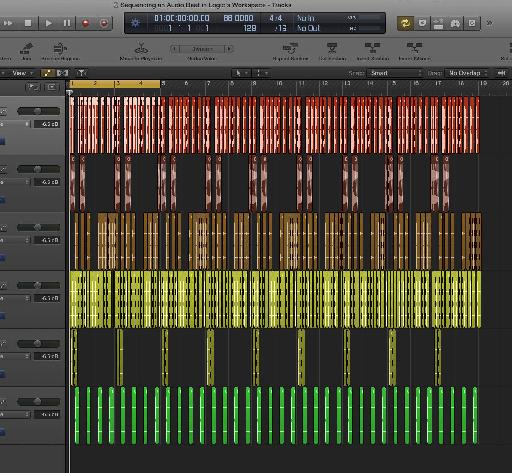Click bar 13 in the ruler
This screenshot has height=473, width=512.
(x=347, y=83)
